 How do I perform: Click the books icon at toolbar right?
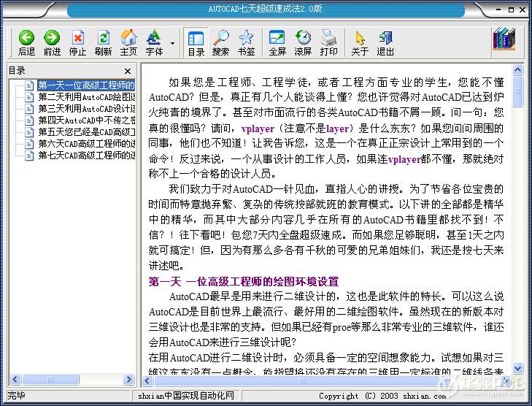point(503,41)
